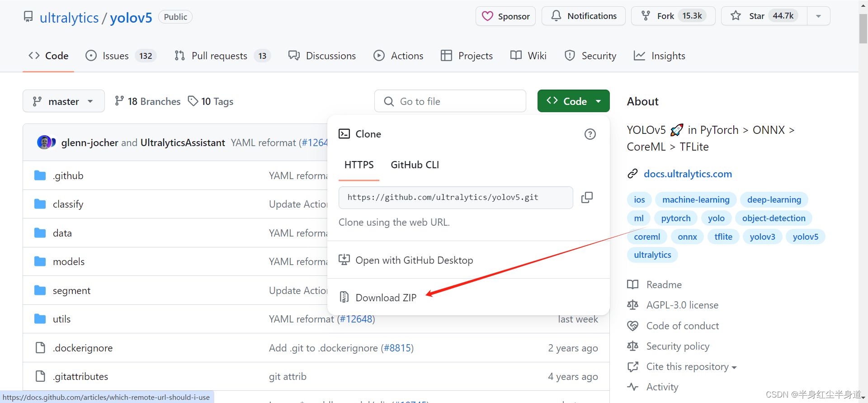Click the terminal icon beside Clone

pos(344,134)
